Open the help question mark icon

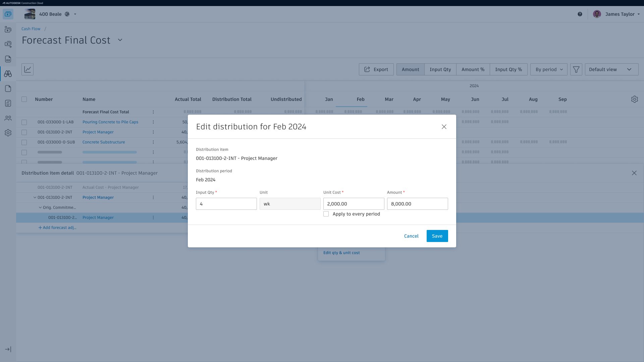[580, 14]
